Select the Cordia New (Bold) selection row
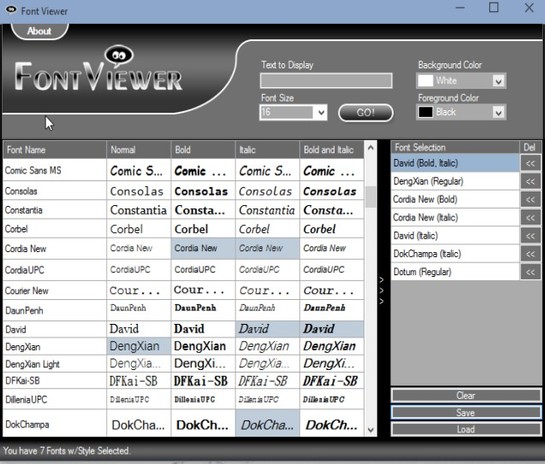545x464 pixels. [x=455, y=200]
